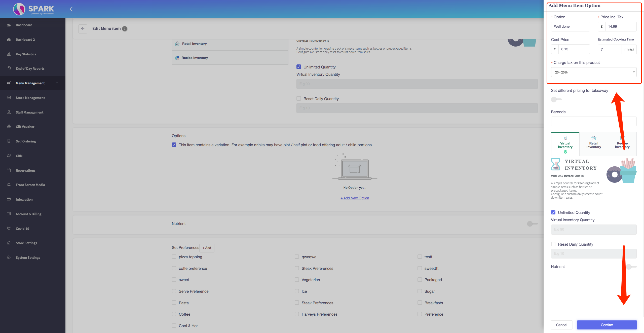The width and height of the screenshot is (644, 333).
Task: Toggle the Nutrient switch in side panel
Action: (631, 267)
